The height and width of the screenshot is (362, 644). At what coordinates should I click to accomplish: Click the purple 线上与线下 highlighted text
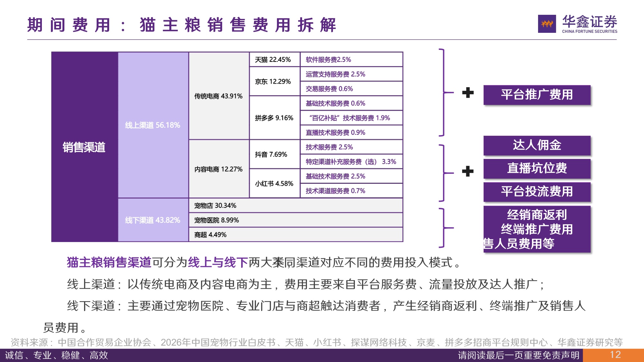[x=218, y=262]
